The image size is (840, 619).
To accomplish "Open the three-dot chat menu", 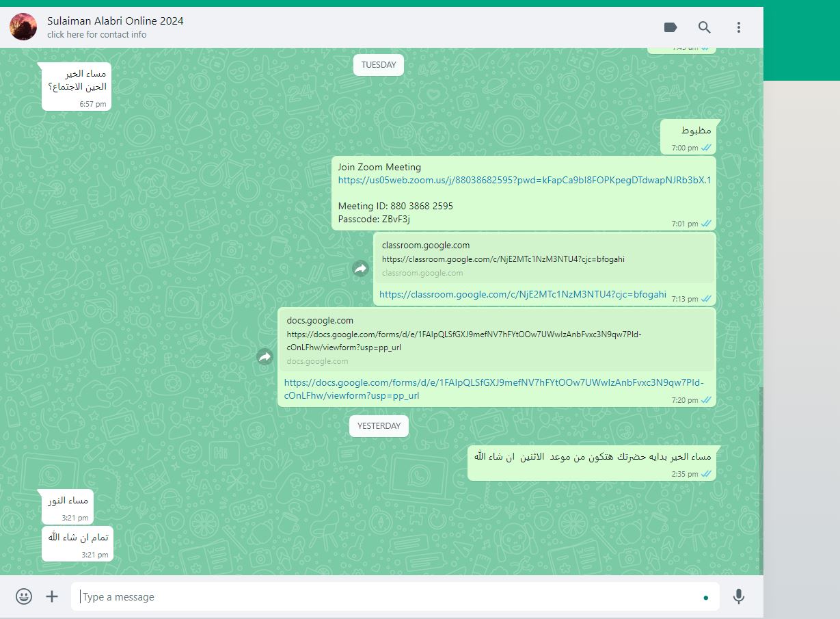I will tap(739, 27).
